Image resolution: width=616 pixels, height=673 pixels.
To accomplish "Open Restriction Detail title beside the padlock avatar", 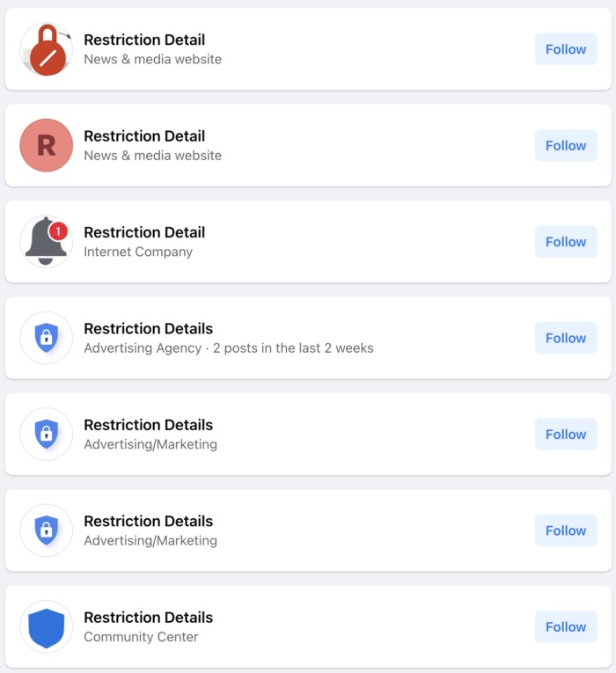I will pyautogui.click(x=144, y=40).
